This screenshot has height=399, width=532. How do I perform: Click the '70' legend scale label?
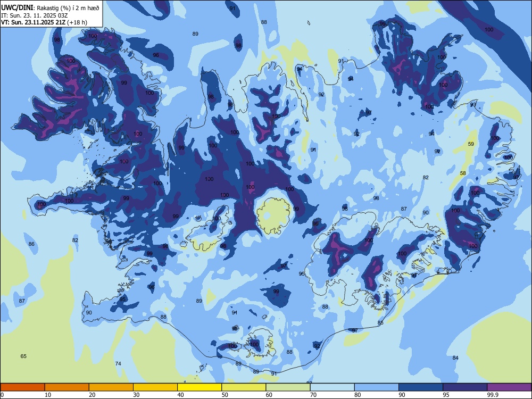click(x=313, y=395)
